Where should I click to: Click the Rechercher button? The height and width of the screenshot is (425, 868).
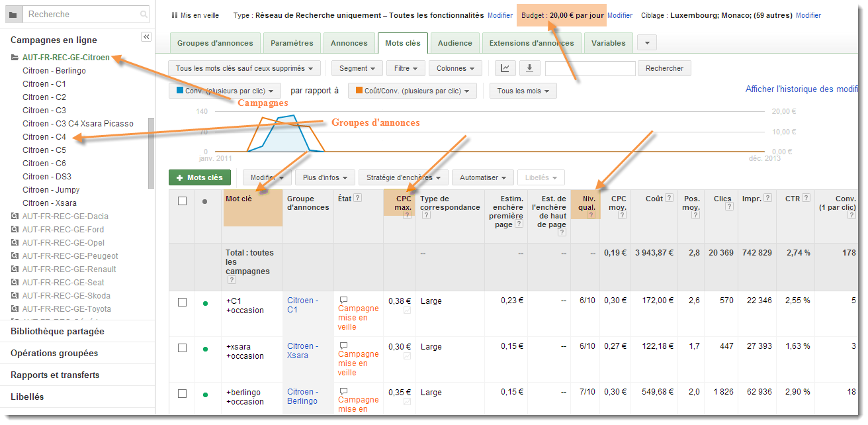click(665, 68)
